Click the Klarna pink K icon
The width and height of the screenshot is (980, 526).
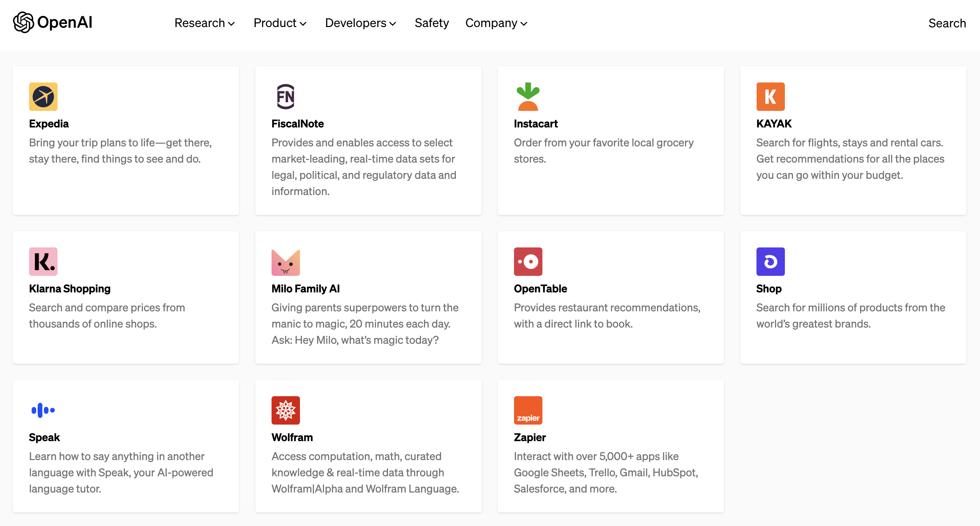(x=43, y=262)
